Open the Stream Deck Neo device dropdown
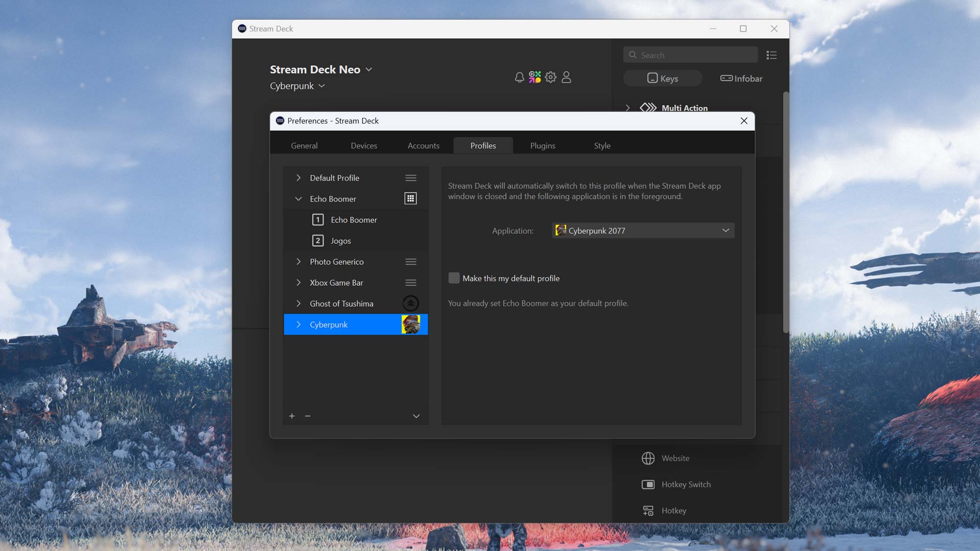 (369, 69)
